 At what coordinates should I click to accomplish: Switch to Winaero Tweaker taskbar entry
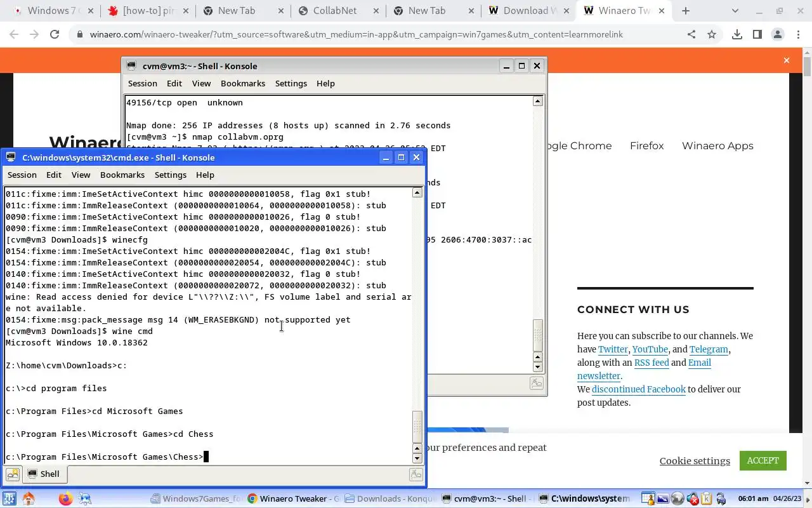click(294, 498)
